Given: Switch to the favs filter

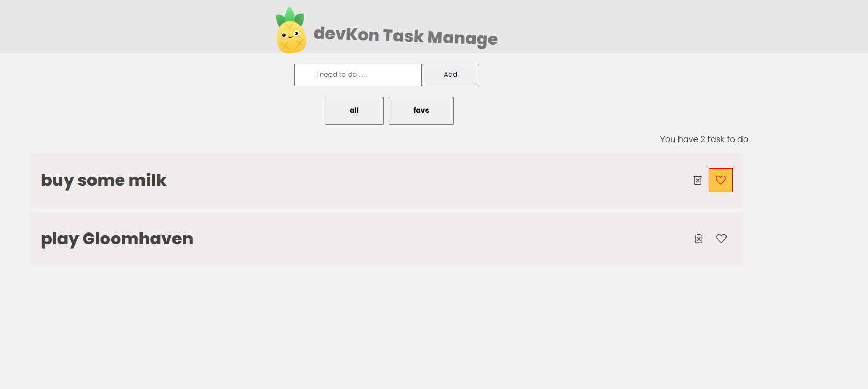Looking at the screenshot, I should (421, 111).
